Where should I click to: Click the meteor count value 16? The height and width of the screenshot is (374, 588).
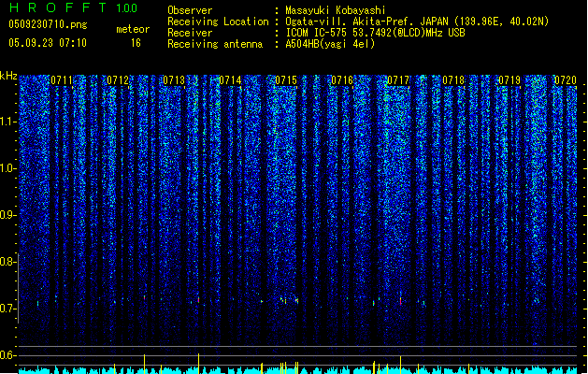coord(136,43)
